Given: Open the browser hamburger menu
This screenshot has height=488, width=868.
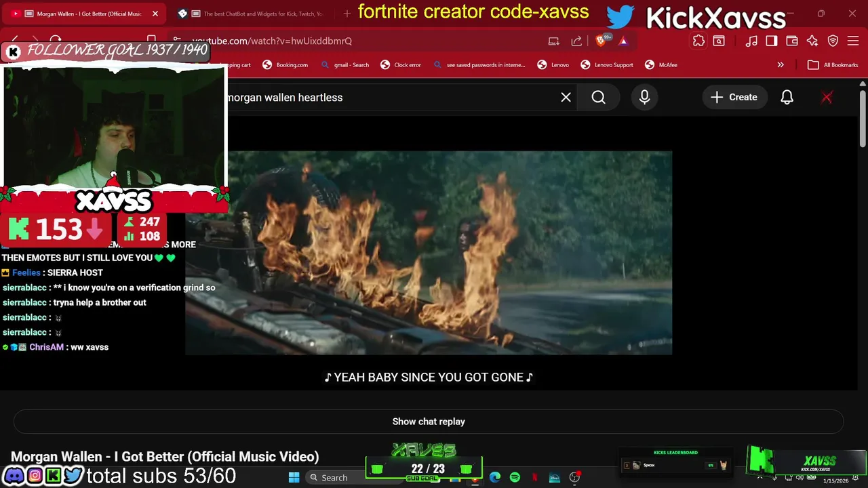Looking at the screenshot, I should [x=853, y=41].
